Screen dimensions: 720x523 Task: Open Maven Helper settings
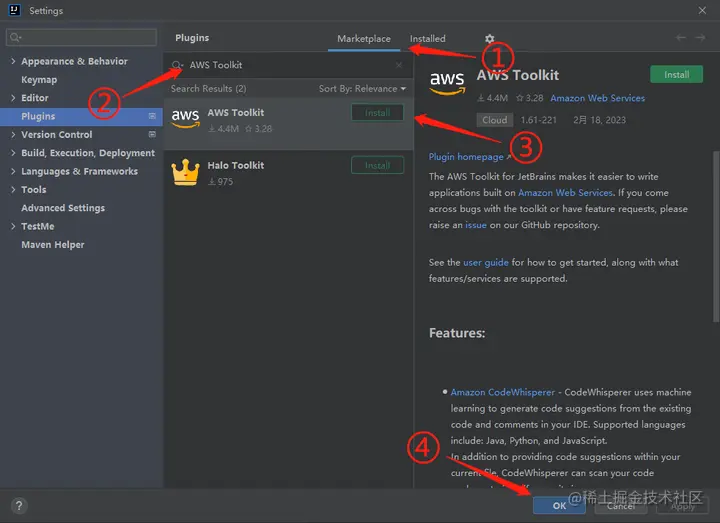click(53, 245)
